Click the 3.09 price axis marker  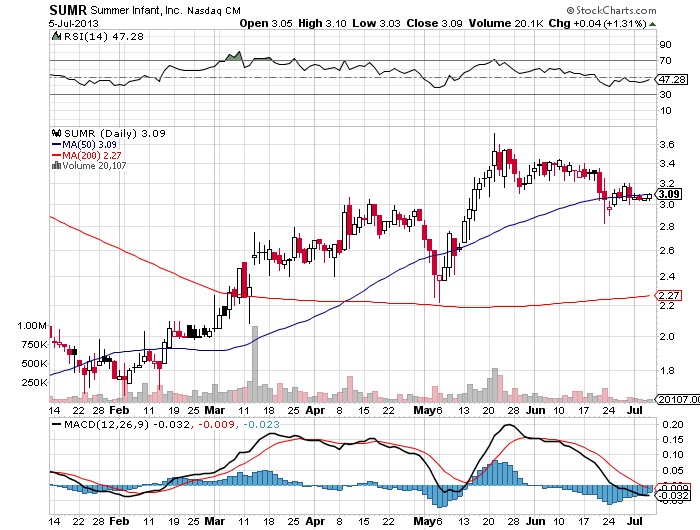pos(670,194)
